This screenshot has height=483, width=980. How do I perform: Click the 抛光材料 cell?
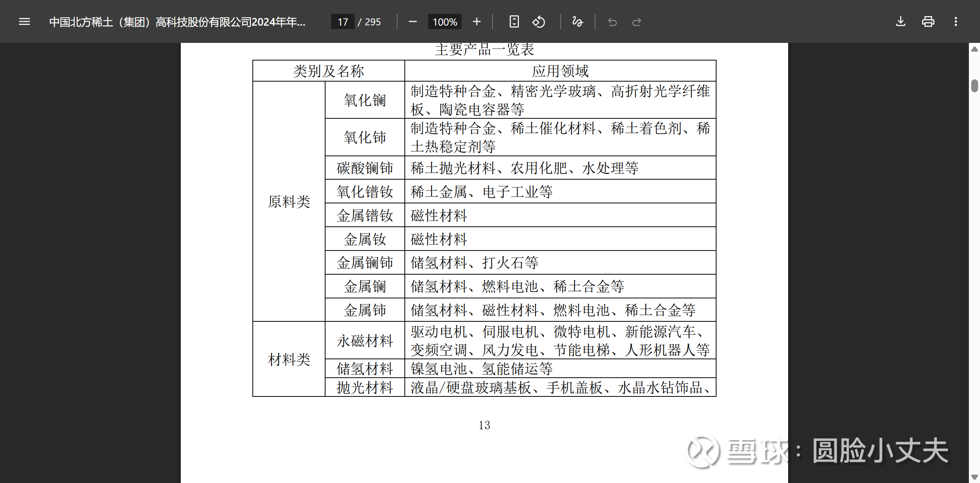pyautogui.click(x=365, y=387)
